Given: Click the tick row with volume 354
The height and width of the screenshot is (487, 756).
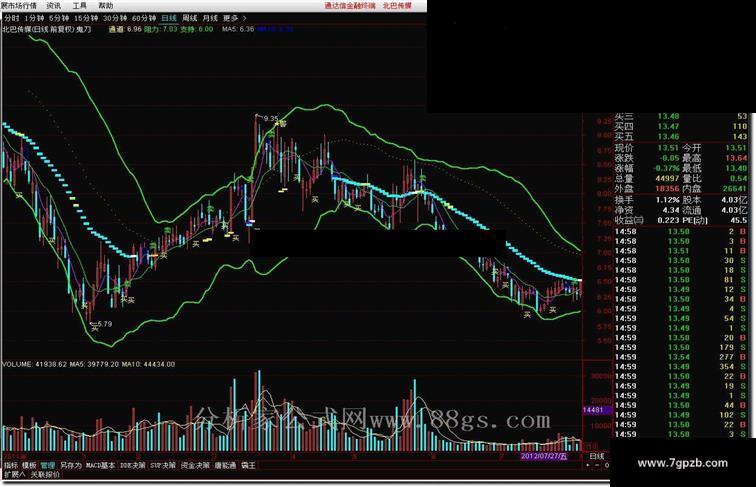Looking at the screenshot, I should 681,366.
